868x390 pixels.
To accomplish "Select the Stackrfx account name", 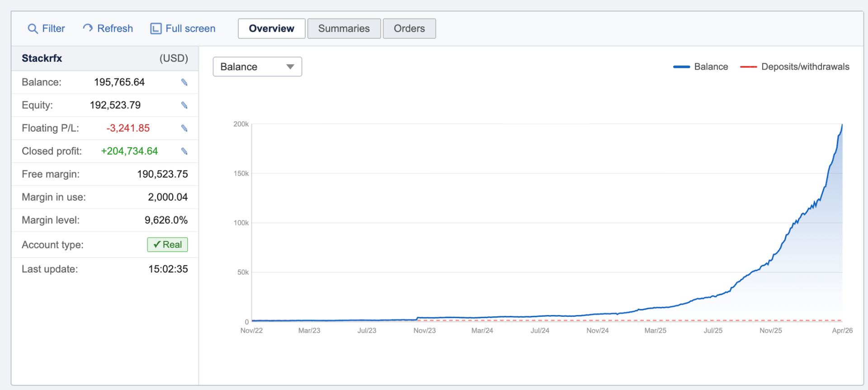I will pyautogui.click(x=42, y=58).
